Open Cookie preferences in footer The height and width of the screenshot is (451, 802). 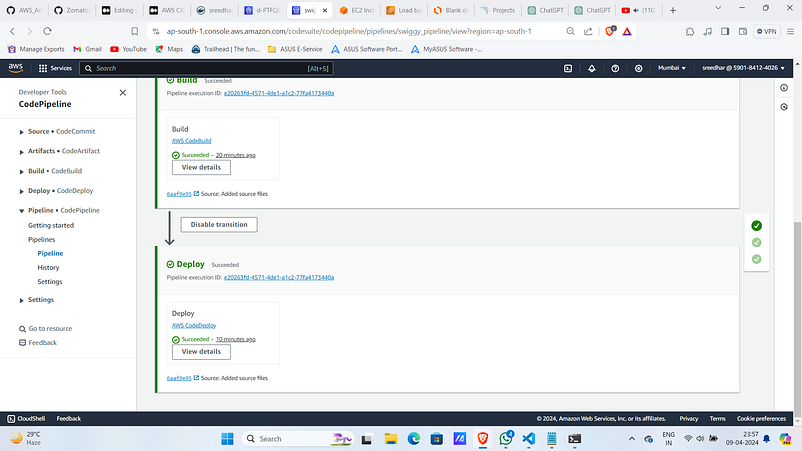[x=761, y=418]
